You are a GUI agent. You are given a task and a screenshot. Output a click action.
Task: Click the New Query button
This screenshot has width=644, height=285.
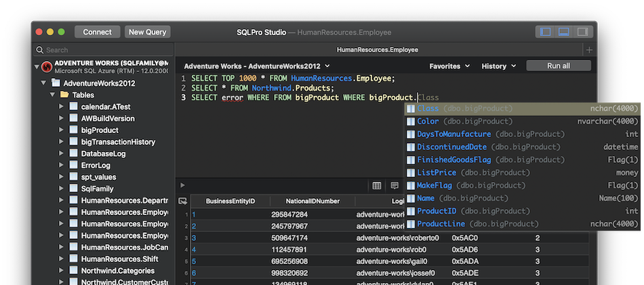click(148, 32)
